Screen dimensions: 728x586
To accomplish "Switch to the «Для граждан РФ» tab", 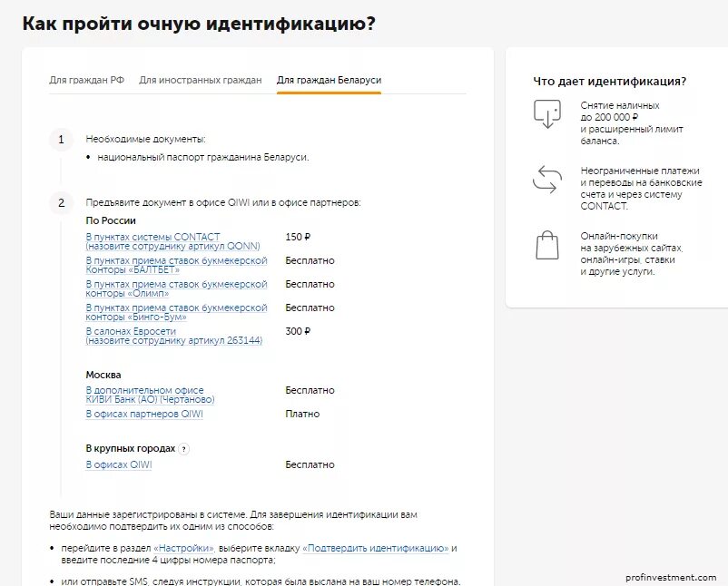I will (x=87, y=80).
